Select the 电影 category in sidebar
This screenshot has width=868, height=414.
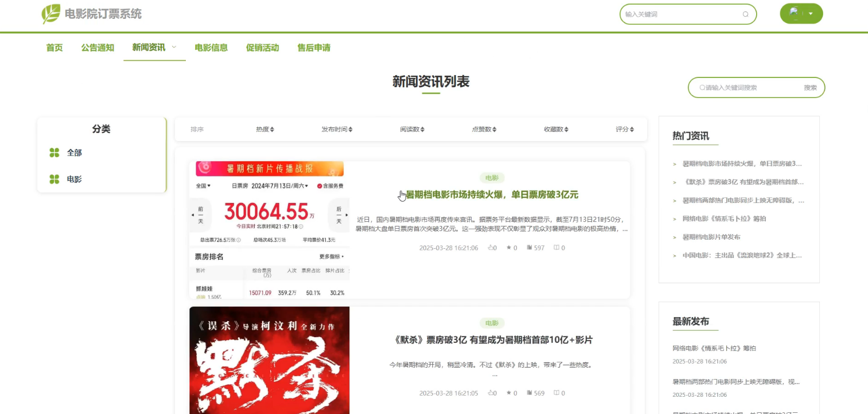point(75,179)
